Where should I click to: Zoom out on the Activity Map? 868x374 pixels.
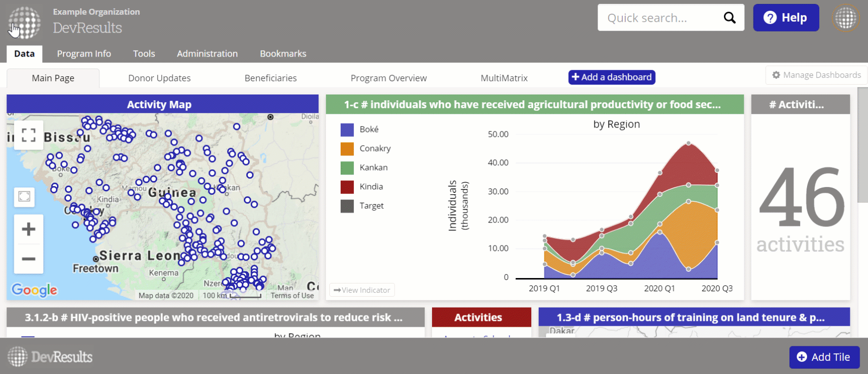tap(29, 259)
